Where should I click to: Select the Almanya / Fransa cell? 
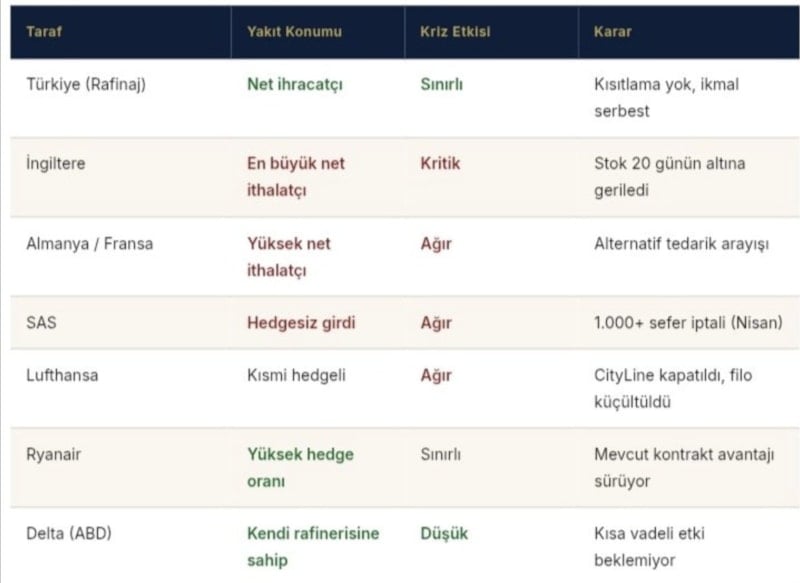pos(90,244)
